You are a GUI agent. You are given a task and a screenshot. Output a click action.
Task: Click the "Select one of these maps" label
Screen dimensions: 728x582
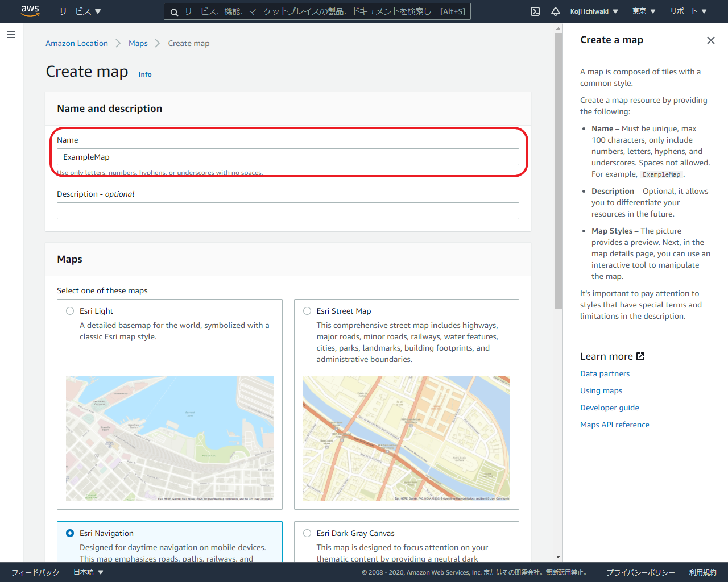tap(102, 290)
